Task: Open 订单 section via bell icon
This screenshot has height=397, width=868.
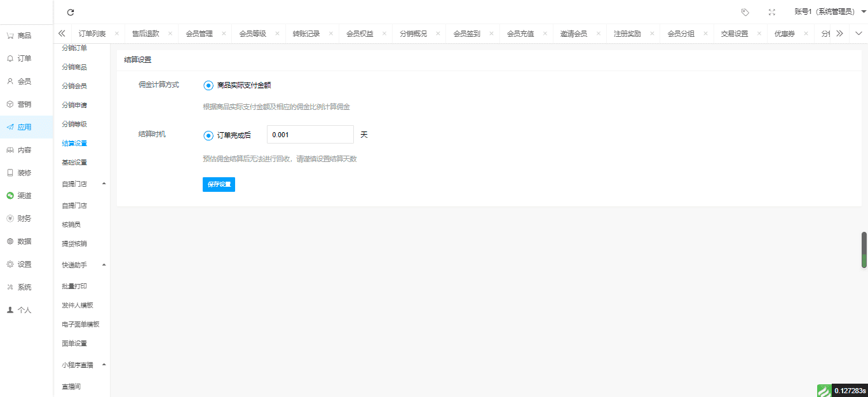Action: click(10, 58)
